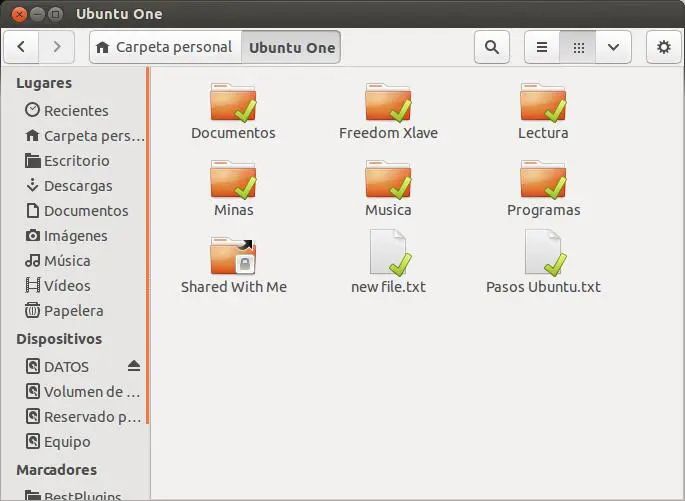Go back with the left arrow button

click(x=21, y=47)
